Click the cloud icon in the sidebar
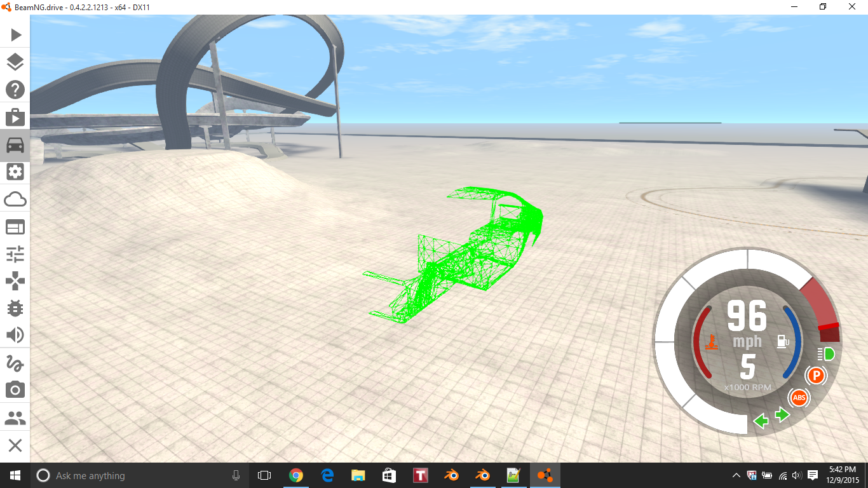 point(15,200)
